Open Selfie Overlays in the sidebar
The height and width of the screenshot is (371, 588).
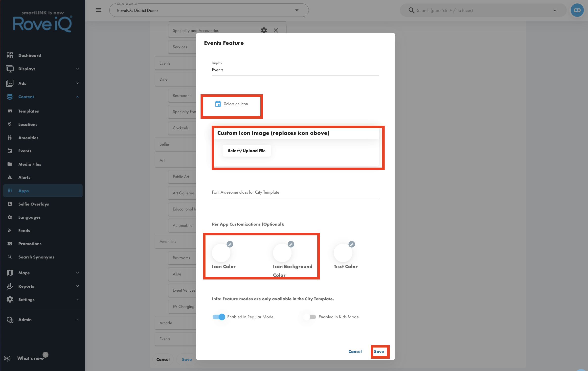pyautogui.click(x=43, y=204)
